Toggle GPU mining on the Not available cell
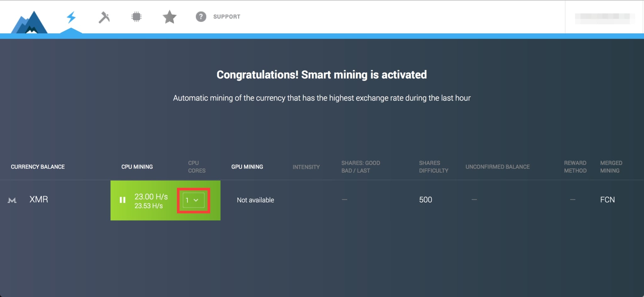The width and height of the screenshot is (644, 297). 255,200
